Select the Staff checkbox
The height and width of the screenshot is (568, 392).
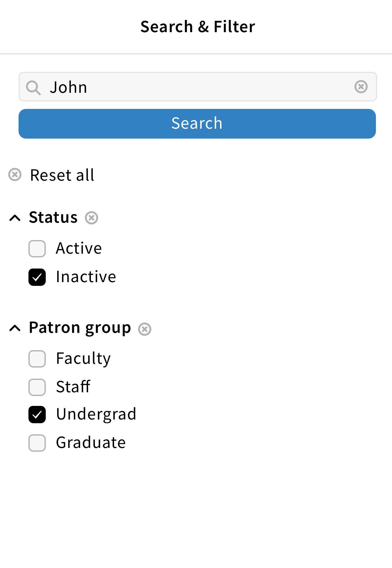pos(37,387)
